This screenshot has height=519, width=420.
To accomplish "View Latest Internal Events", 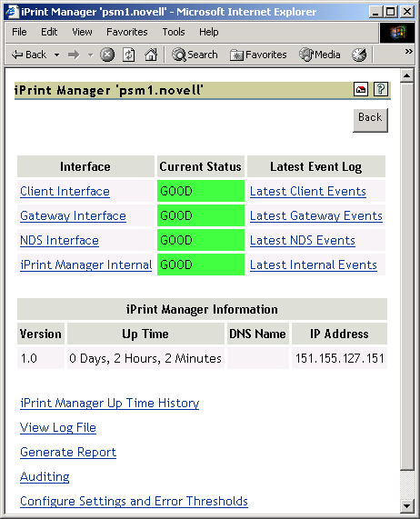I will click(x=313, y=264).
